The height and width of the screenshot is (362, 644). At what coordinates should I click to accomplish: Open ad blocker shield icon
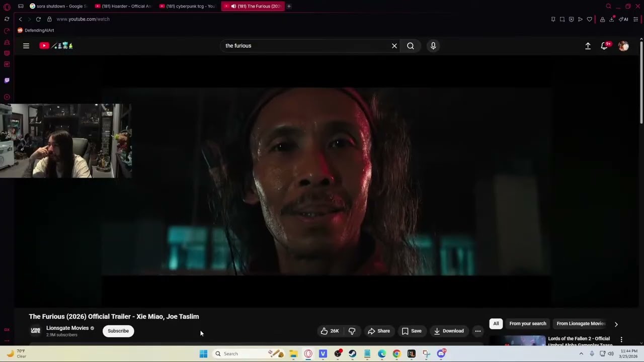(x=571, y=19)
